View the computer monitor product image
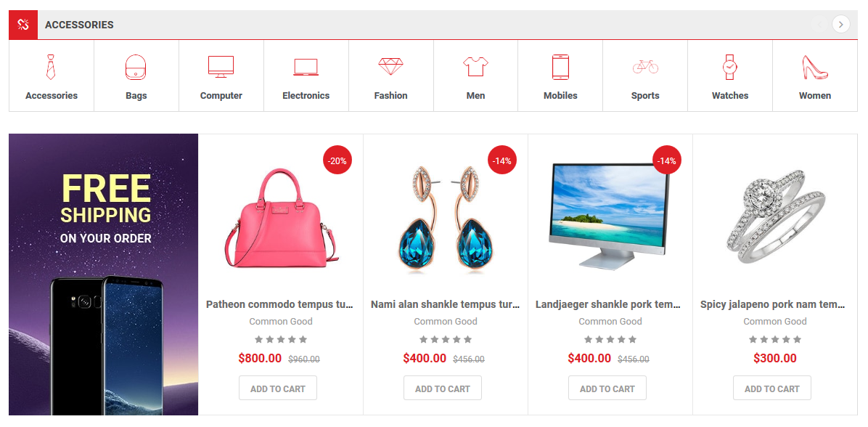This screenshot has height=427, width=868. (x=610, y=217)
